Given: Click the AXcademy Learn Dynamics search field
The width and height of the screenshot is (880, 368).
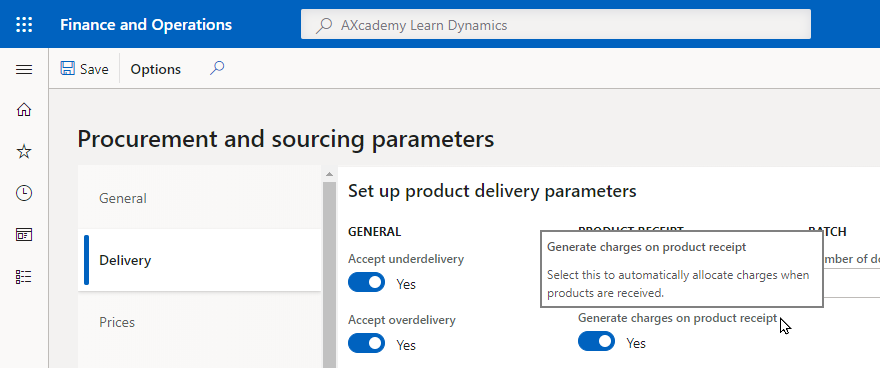Looking at the screenshot, I should (x=556, y=25).
